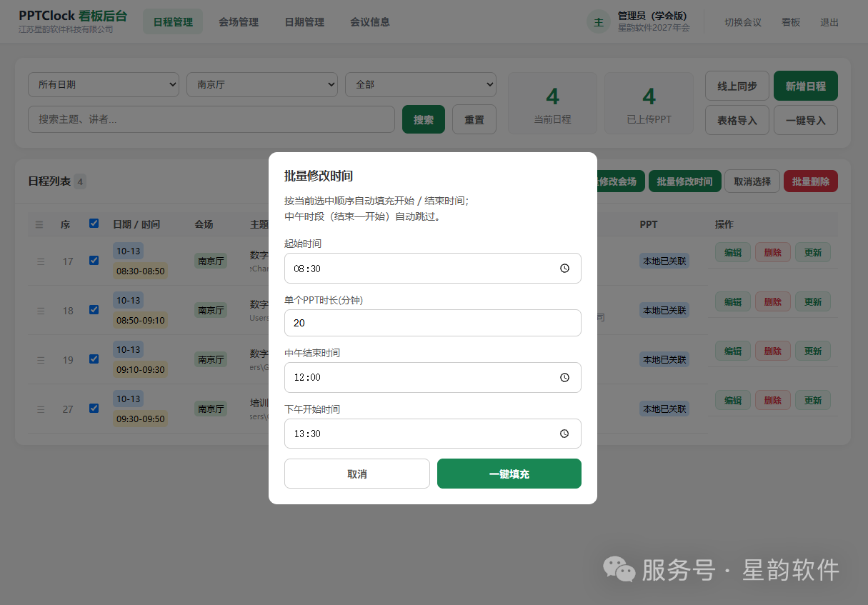Click drag handle icon of row 27
This screenshot has height=605, width=868.
(41, 409)
